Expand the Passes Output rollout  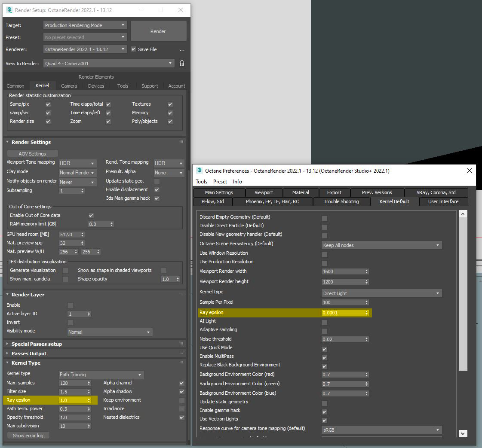(29, 354)
